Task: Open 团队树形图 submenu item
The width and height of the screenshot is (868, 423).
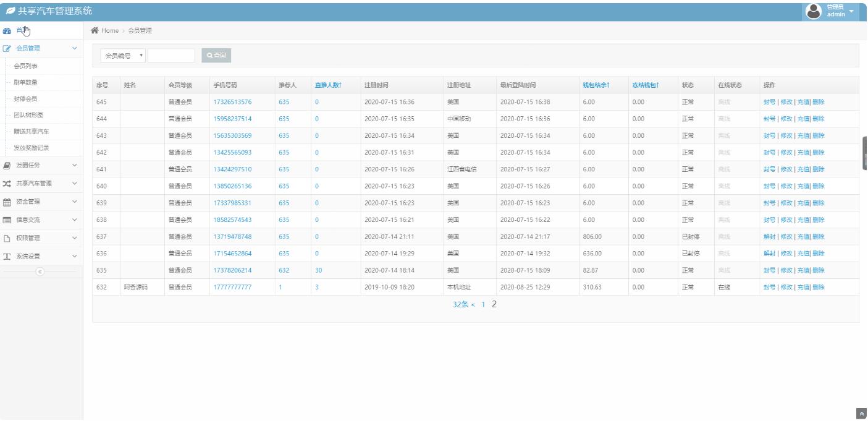Action: tap(28, 115)
